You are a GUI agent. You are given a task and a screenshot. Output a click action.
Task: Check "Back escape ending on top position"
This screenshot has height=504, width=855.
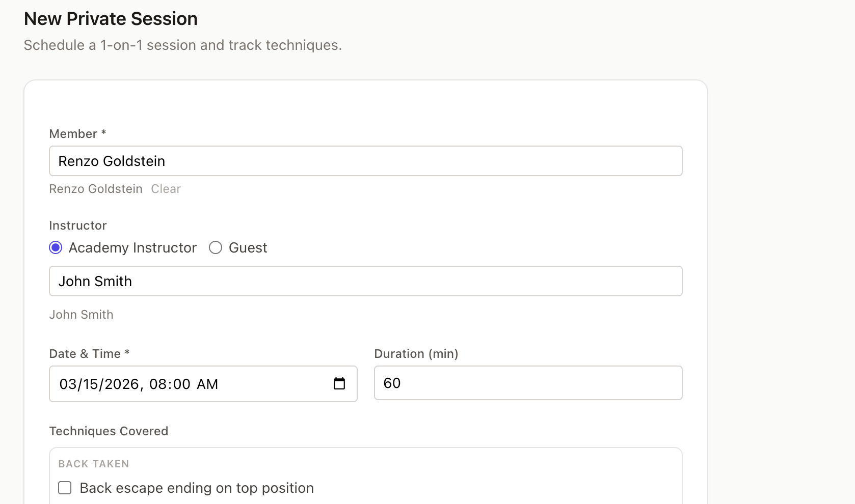coord(64,487)
